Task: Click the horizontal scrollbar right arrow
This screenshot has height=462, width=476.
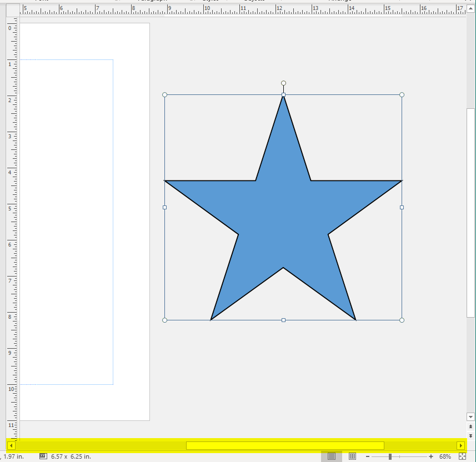Action: click(460, 445)
